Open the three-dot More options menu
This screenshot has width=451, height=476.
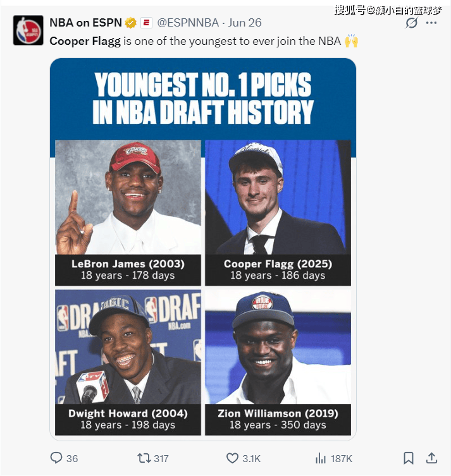(431, 23)
